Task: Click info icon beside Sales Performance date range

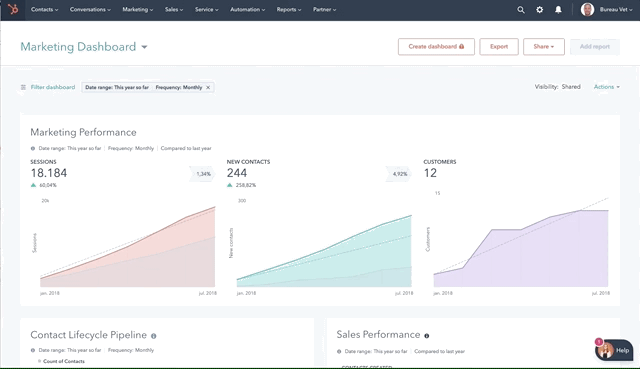Action: pyautogui.click(x=339, y=351)
